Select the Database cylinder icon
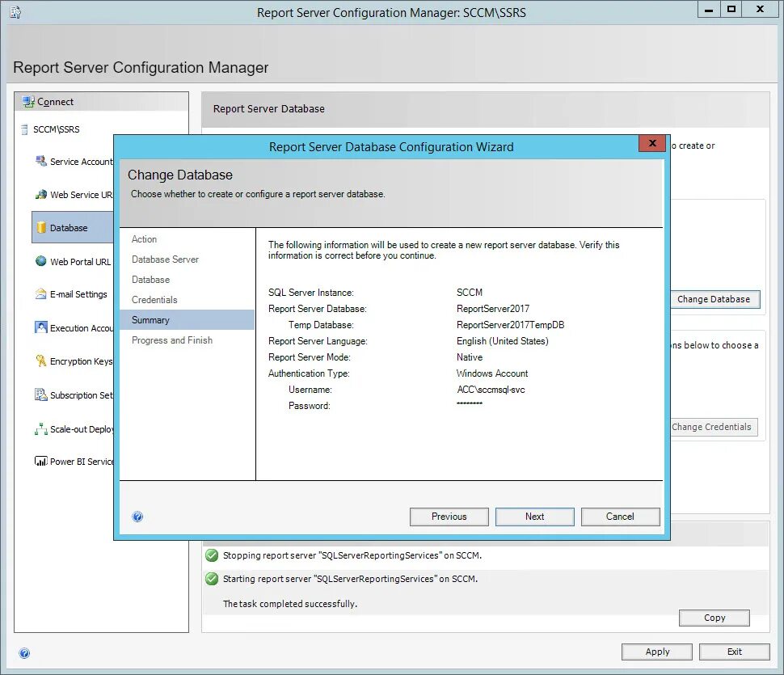 41,227
